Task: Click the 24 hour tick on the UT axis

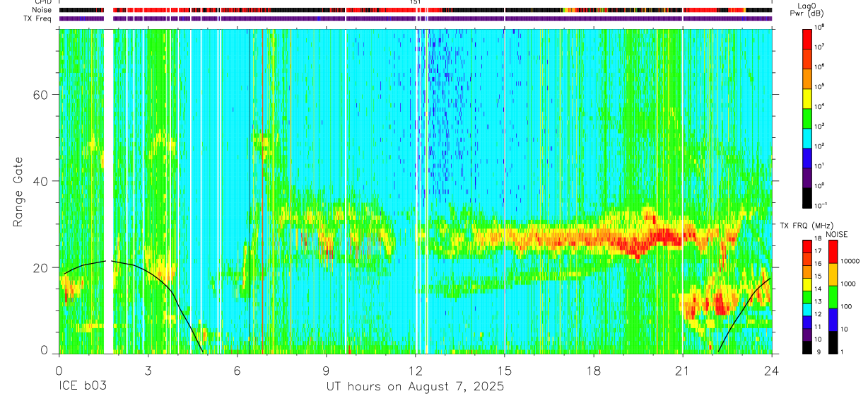Action: click(772, 369)
